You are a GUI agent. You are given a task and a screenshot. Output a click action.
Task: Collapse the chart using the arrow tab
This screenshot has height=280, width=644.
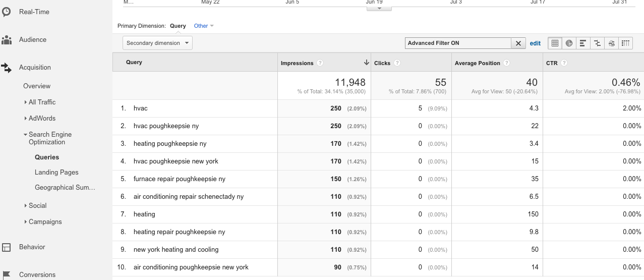pos(379,8)
